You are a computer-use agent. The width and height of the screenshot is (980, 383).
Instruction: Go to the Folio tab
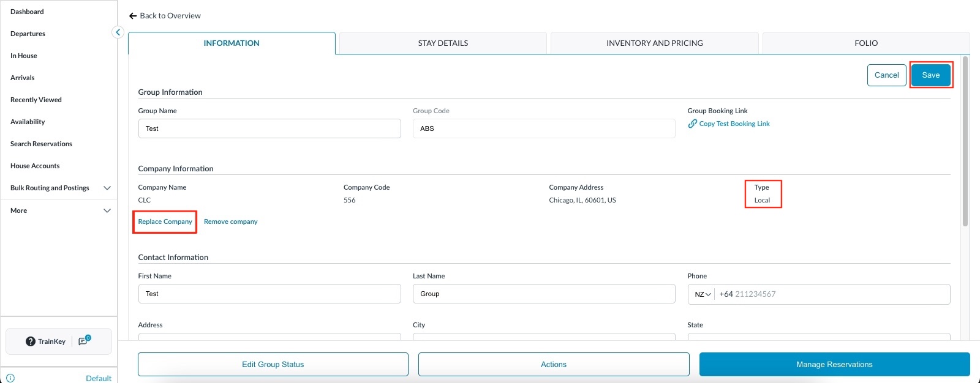pos(865,43)
